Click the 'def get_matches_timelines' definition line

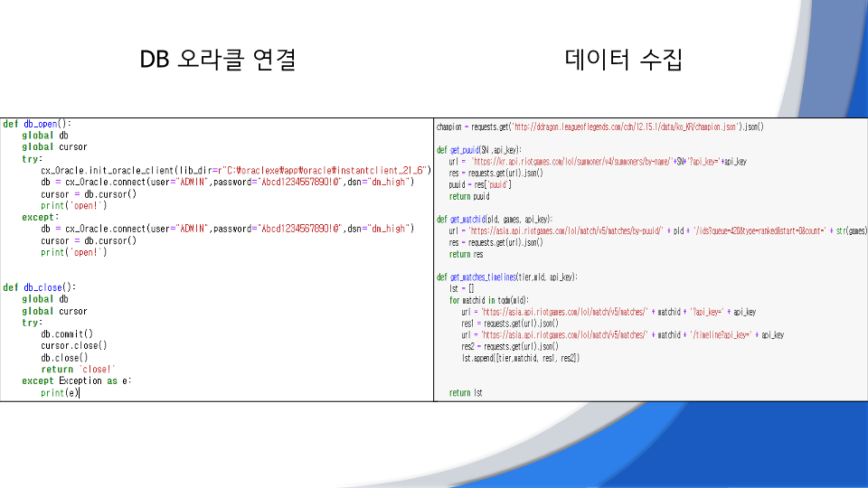coord(506,277)
